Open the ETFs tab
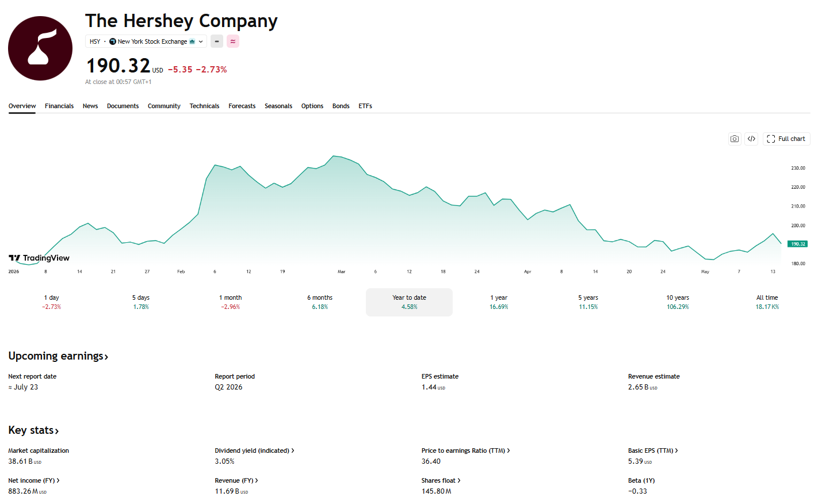Screen dimensions: 818x504 (365, 106)
